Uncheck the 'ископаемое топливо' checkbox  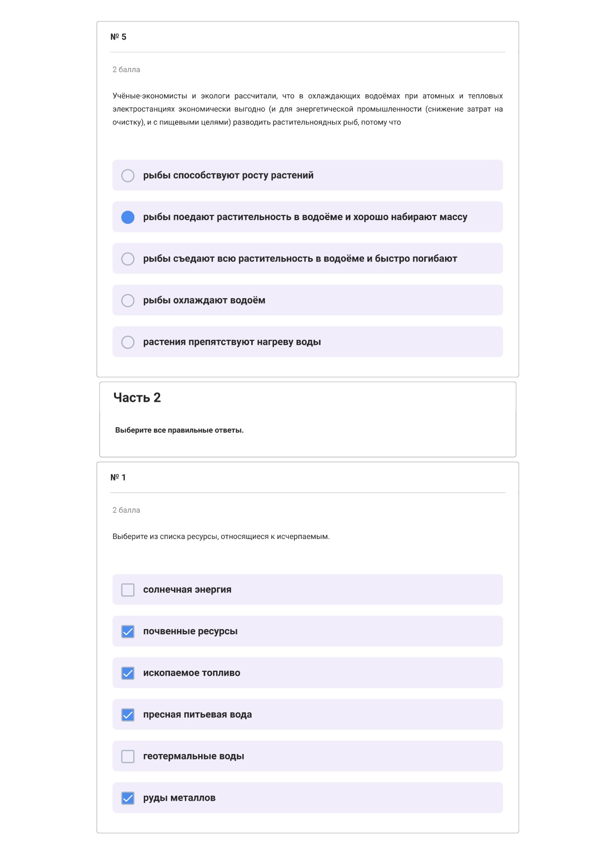point(128,673)
